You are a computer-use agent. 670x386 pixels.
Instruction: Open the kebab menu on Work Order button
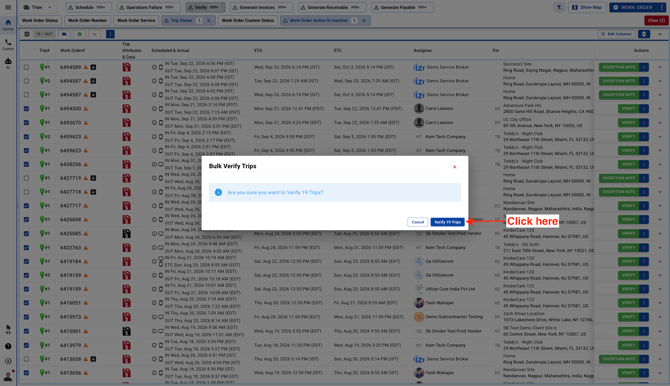point(662,7)
